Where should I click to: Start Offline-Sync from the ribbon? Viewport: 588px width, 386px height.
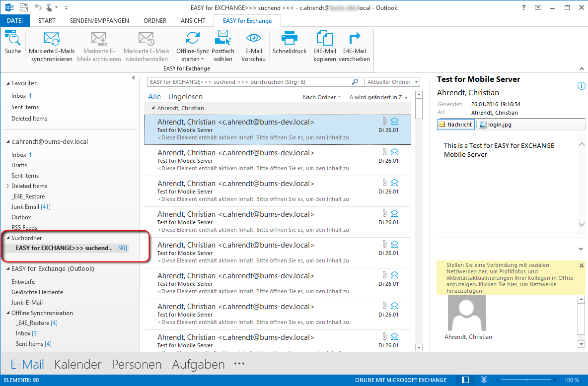(192, 46)
